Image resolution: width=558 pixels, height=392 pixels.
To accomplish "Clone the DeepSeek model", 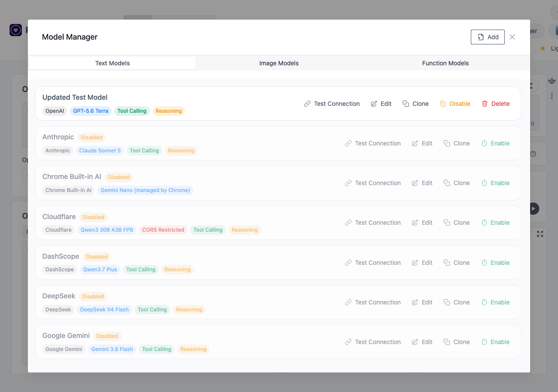I will coord(457,302).
